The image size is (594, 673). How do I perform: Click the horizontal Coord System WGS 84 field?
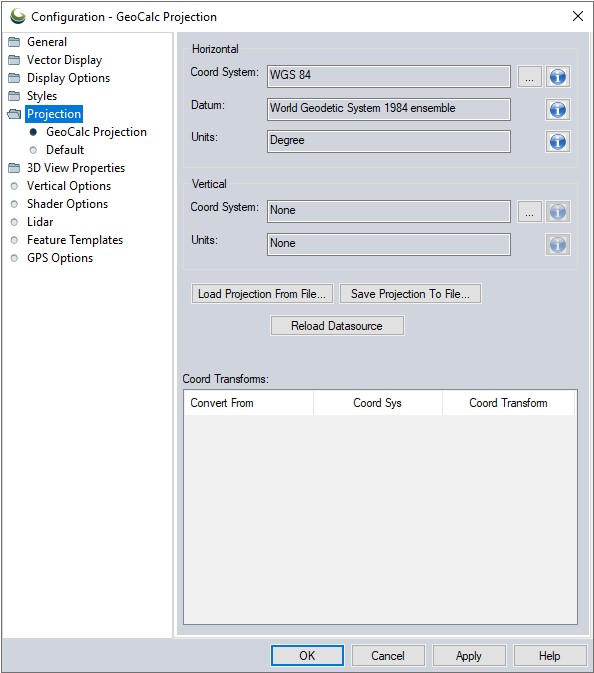(x=388, y=76)
